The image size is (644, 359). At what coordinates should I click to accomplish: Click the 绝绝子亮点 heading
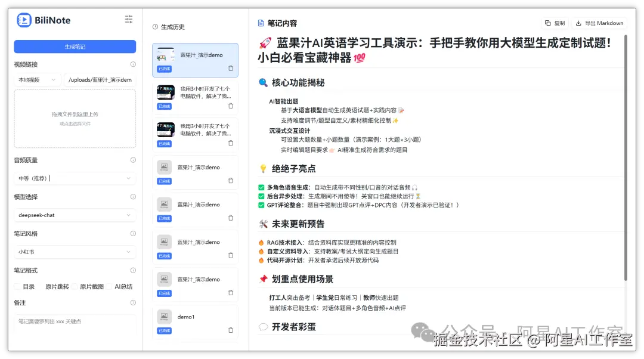[x=293, y=169]
